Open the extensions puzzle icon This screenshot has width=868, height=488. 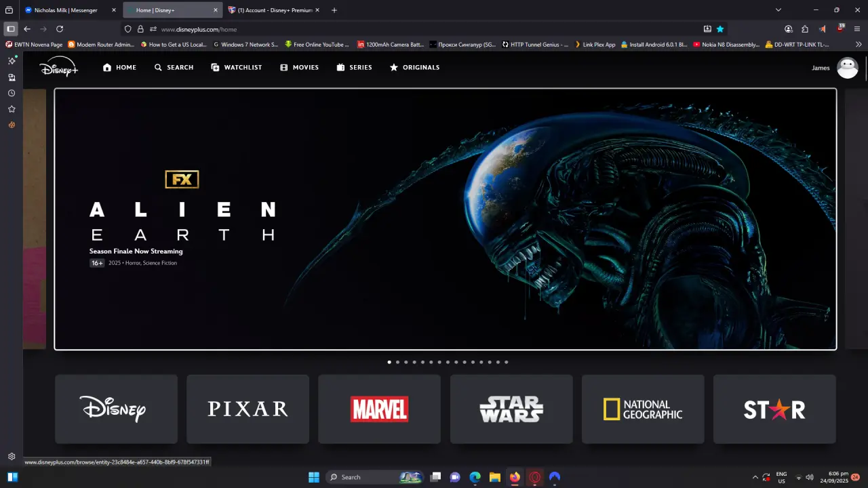coord(805,29)
